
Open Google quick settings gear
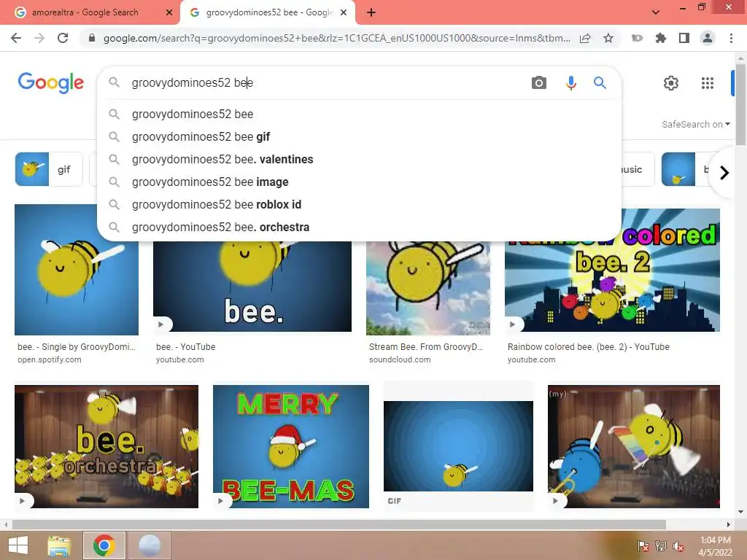(671, 83)
